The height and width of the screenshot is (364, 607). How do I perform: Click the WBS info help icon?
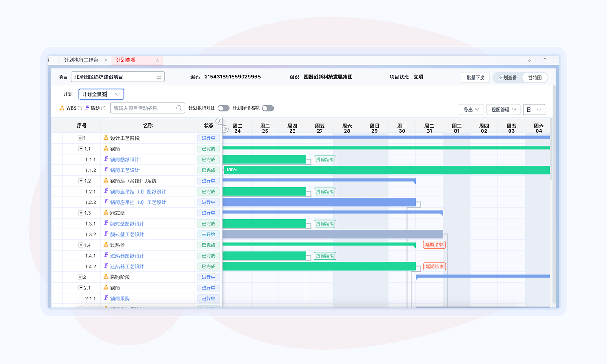point(80,108)
